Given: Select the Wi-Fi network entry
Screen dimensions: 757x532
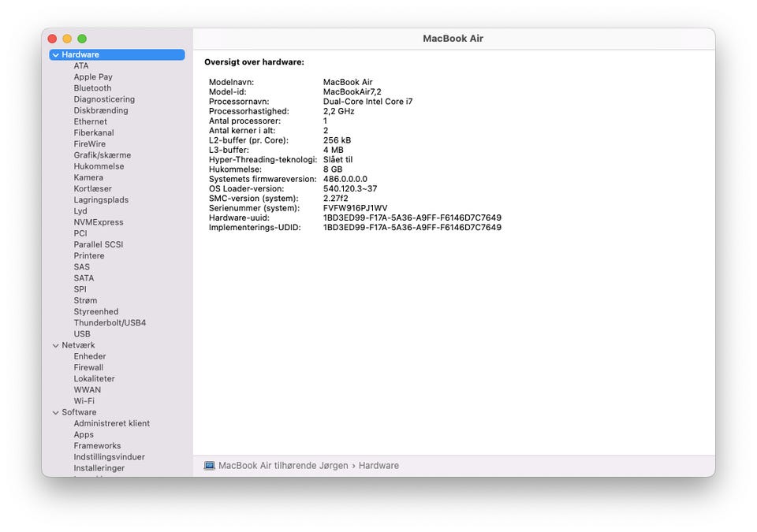Looking at the screenshot, I should (x=84, y=401).
